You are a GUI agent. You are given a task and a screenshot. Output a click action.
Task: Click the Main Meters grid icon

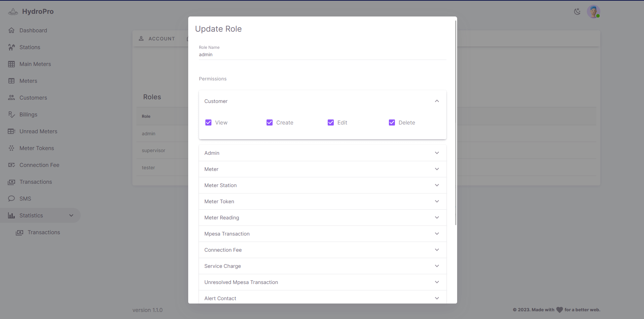coord(11,64)
